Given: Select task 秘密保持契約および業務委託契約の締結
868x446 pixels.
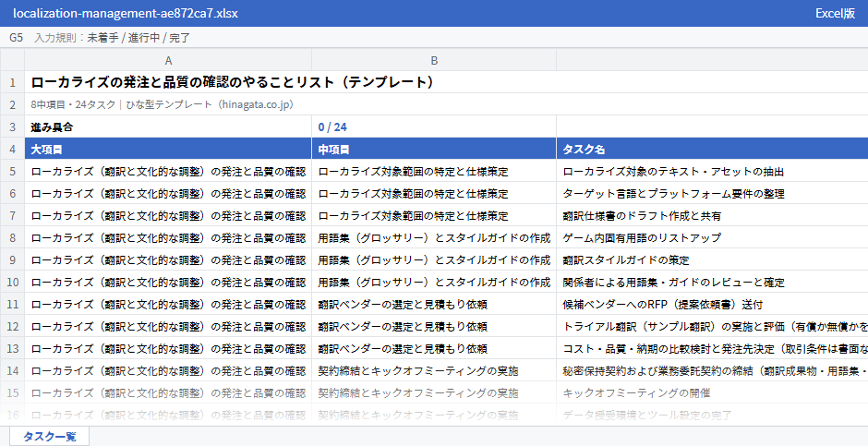Looking at the screenshot, I should (713, 370).
